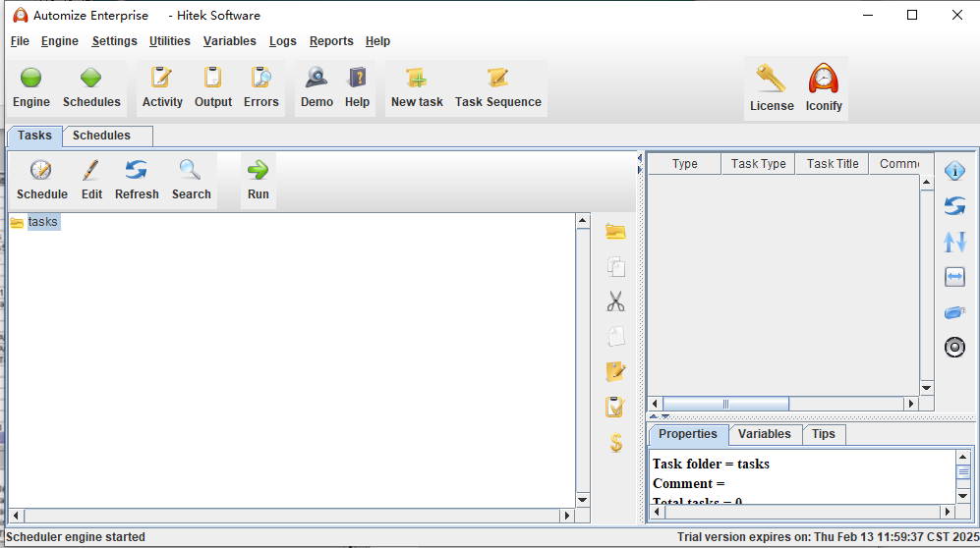Click the scissors cut icon
Screen dimensions: 980x548
click(615, 301)
